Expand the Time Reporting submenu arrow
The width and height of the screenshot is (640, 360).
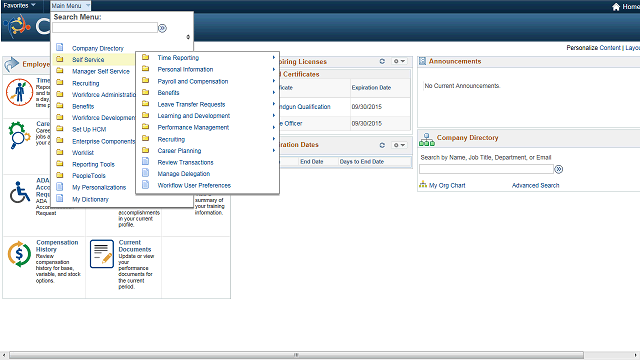[274, 58]
